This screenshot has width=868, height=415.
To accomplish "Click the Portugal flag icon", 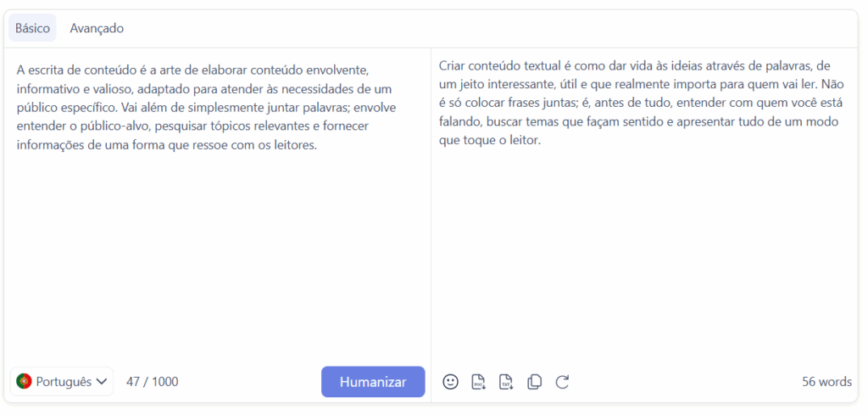I will [x=24, y=381].
